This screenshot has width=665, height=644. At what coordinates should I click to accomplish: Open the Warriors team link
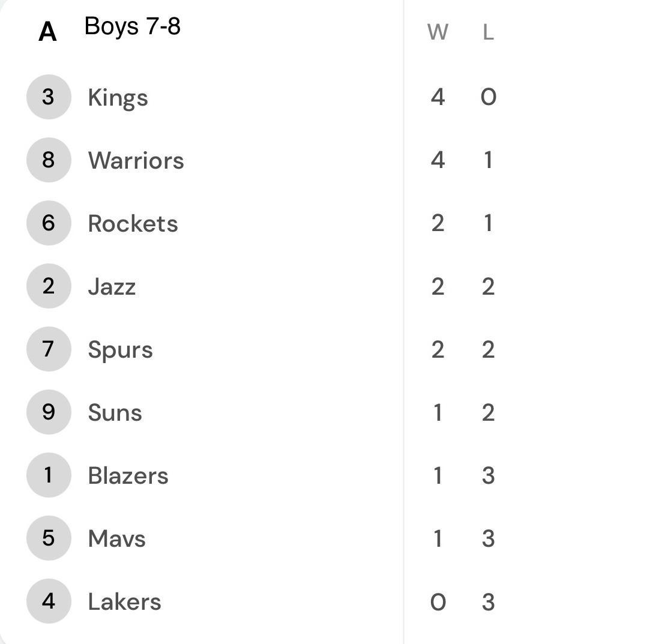[136, 160]
